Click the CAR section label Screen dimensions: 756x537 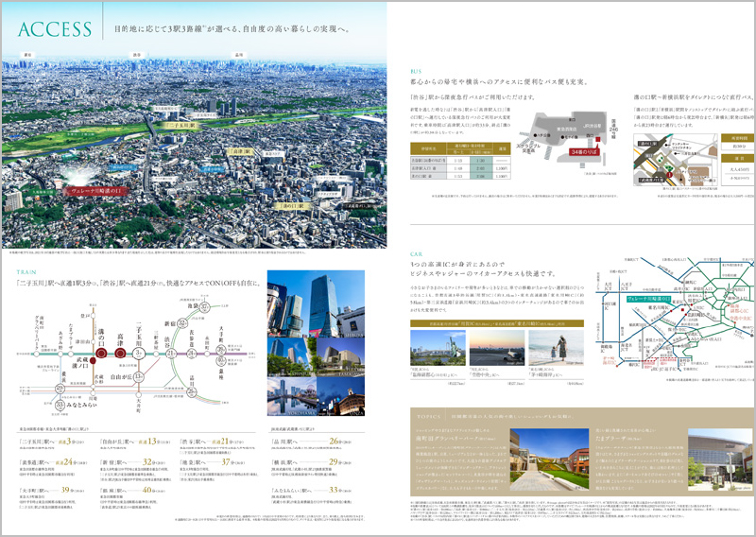click(416, 253)
